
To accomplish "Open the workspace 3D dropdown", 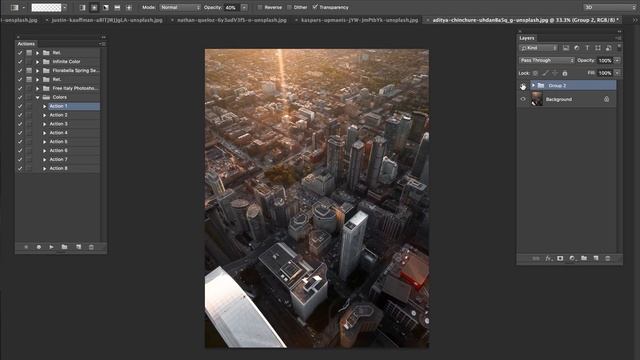I will click(609, 7).
